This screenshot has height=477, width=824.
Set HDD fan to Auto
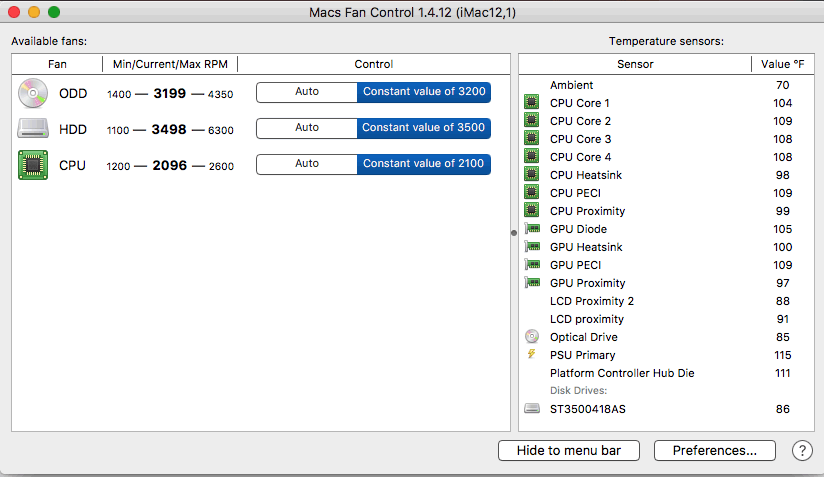307,128
